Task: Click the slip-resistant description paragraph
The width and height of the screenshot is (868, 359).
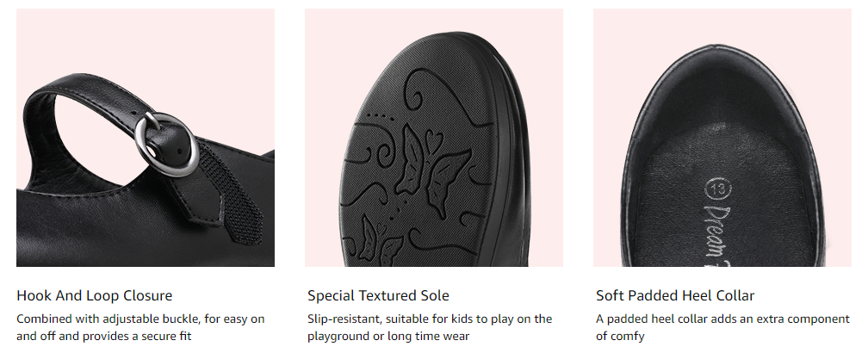Action: (x=430, y=327)
